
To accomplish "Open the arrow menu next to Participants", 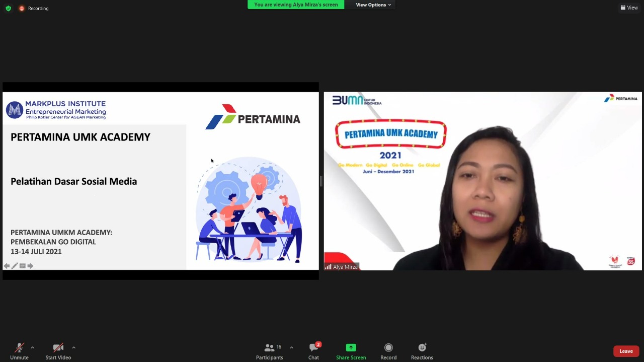I will click(x=291, y=347).
